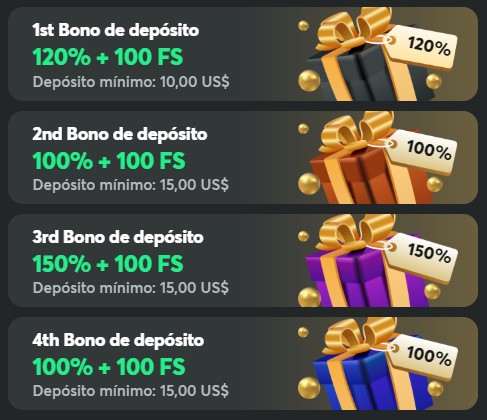487x420 pixels.
Task: Open the 1st Bono de depósito title
Action: tap(116, 30)
